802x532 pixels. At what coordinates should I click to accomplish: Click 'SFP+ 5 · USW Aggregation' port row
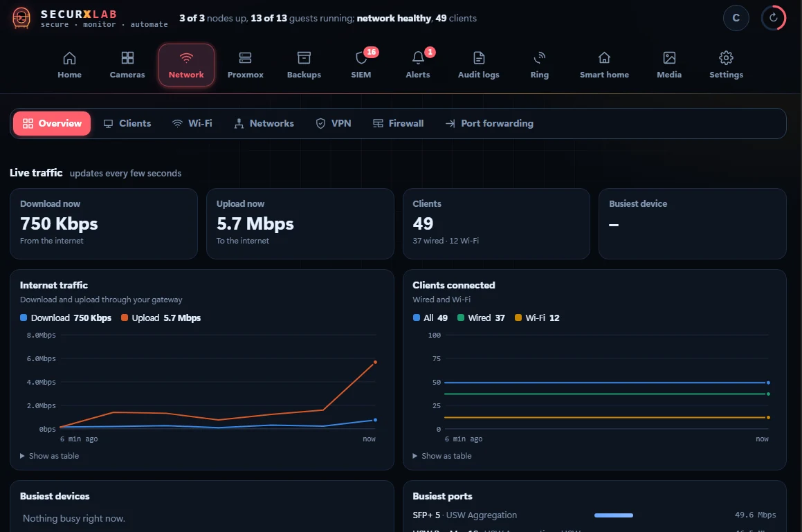click(594, 515)
